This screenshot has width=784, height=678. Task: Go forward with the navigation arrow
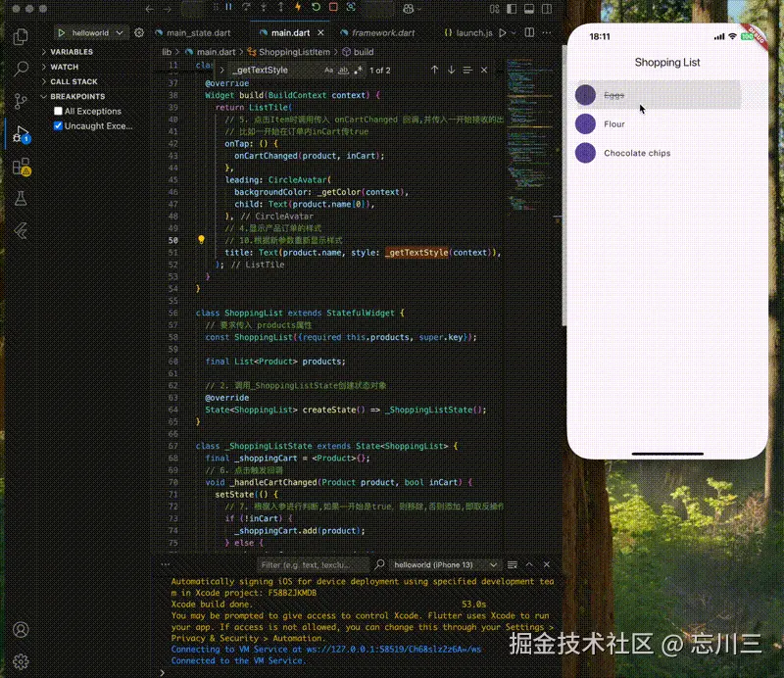point(167,9)
